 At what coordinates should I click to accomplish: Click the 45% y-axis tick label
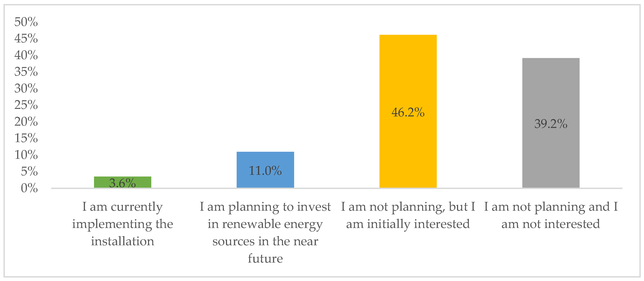pos(26,38)
